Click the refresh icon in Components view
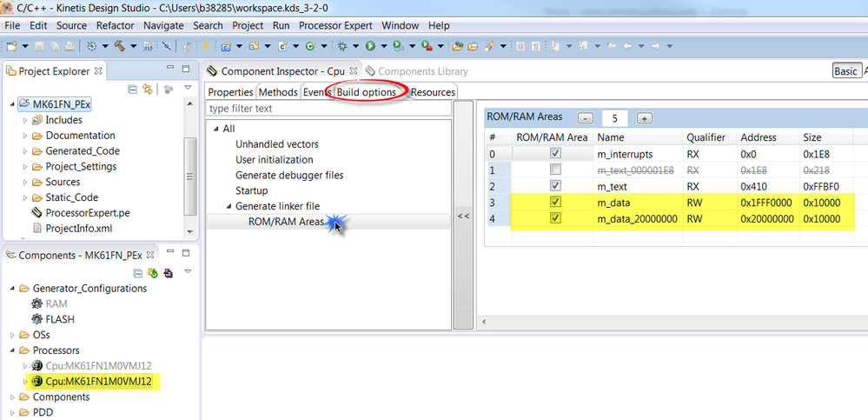The width and height of the screenshot is (868, 420). tap(153, 273)
